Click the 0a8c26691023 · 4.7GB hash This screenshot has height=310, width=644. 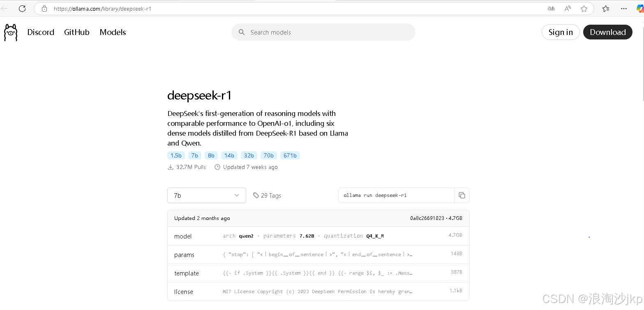(x=436, y=218)
